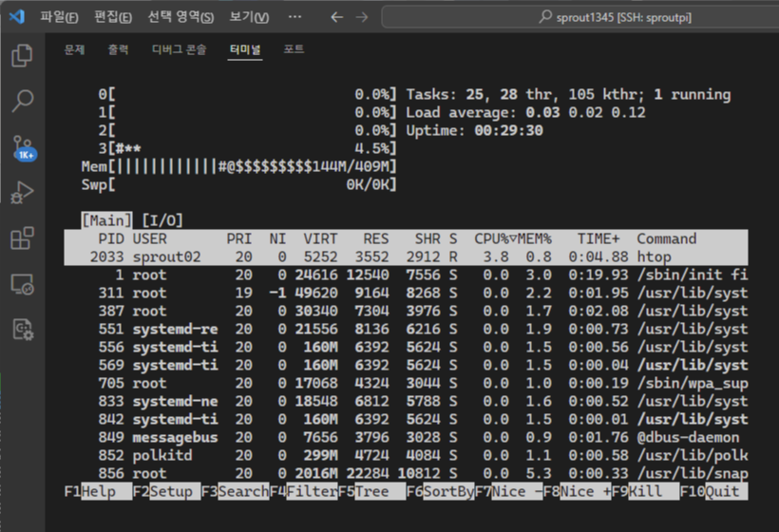Viewport: 779px width, 532px height.
Task: Select the polkitd process row PID 852
Action: tap(406, 455)
